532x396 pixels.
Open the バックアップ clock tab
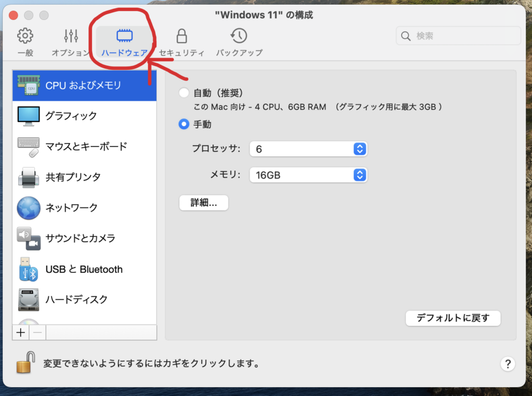[x=239, y=42]
